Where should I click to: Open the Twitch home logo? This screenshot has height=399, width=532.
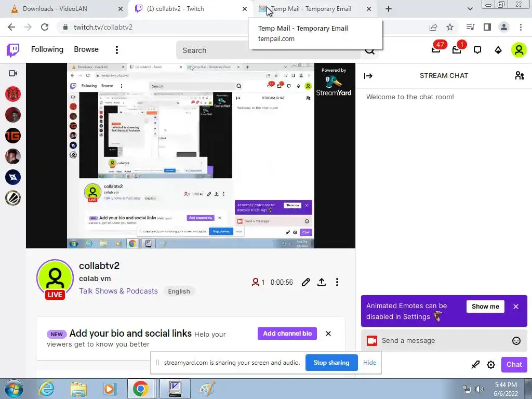(13, 50)
